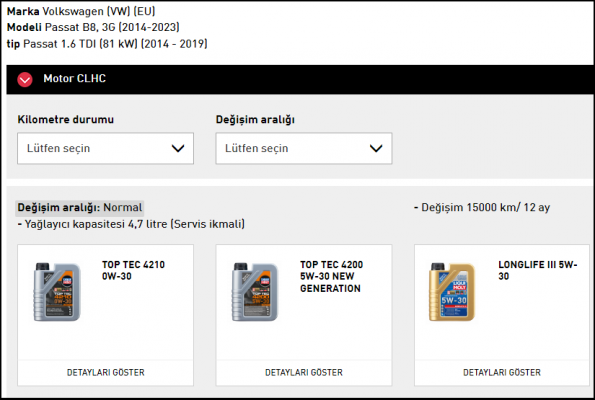This screenshot has height=400, width=595.
Task: Open the Değişim aralığı dropdown
Action: pyautogui.click(x=304, y=148)
